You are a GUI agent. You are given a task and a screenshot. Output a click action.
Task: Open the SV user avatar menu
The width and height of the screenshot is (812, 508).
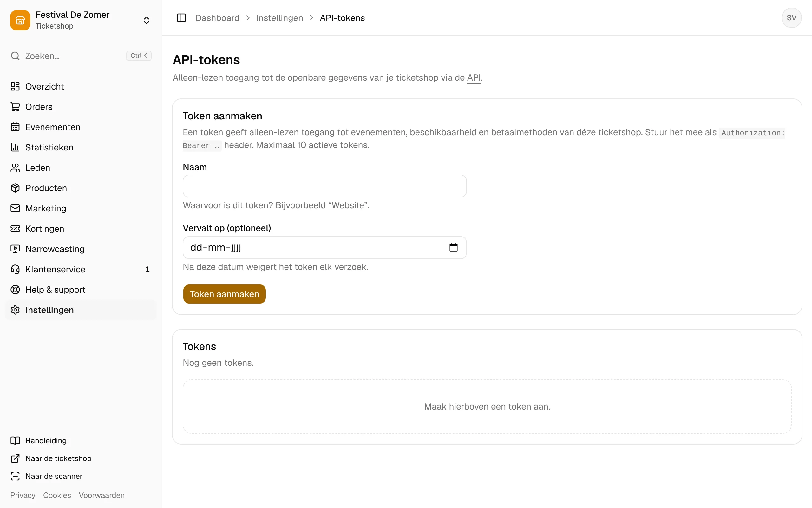(791, 18)
